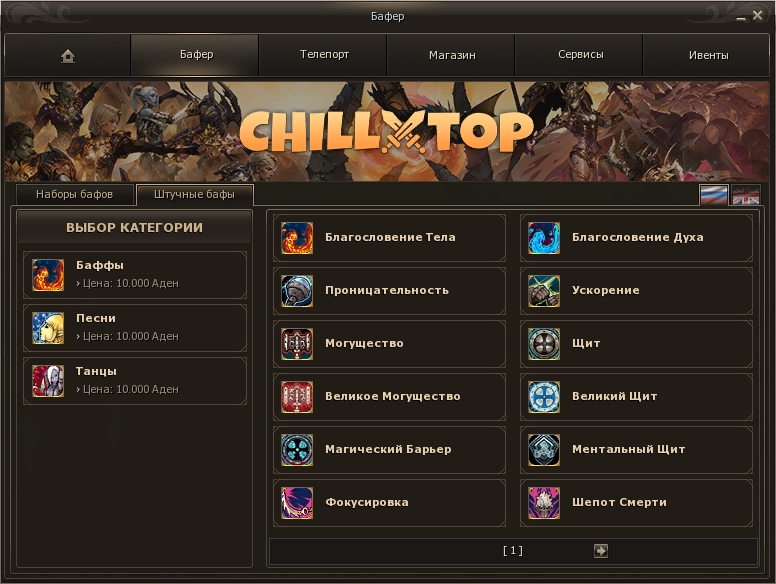Apply the Ментальный Щит buff

[636, 450]
